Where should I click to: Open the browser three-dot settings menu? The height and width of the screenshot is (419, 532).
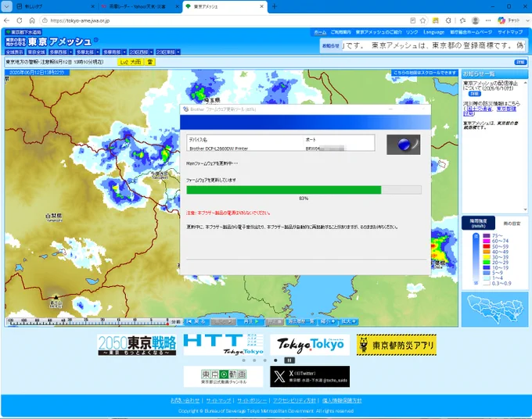pos(488,20)
